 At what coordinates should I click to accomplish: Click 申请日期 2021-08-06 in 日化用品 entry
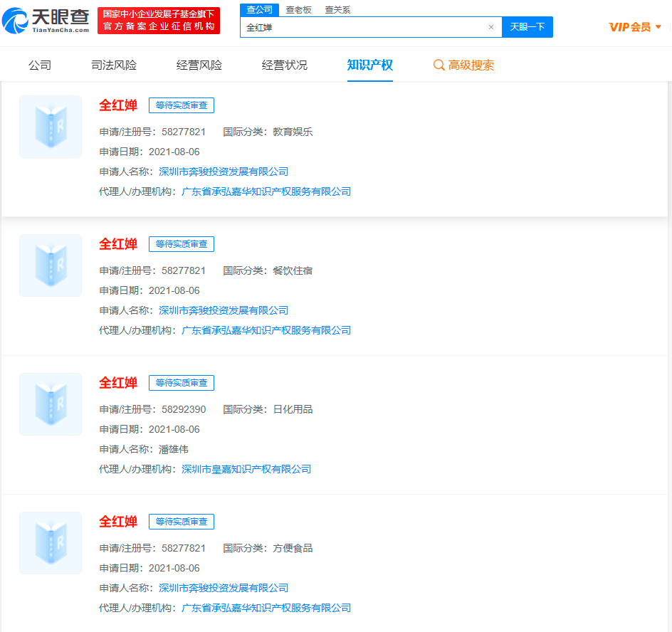click(x=174, y=429)
